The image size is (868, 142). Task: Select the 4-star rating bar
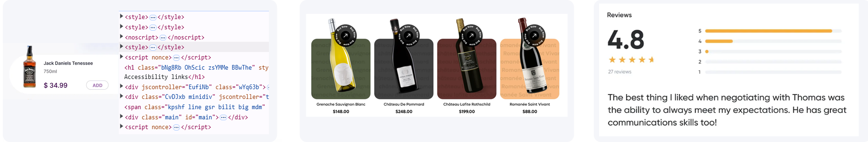773,41
